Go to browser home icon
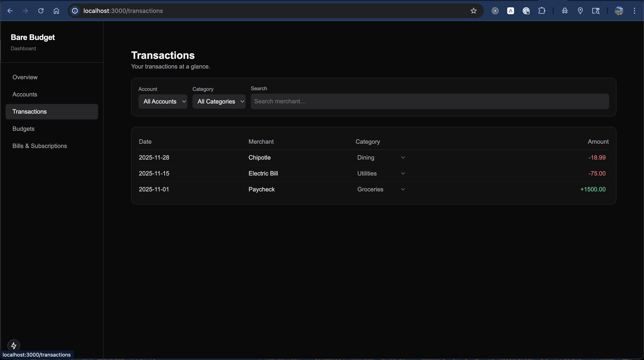The height and width of the screenshot is (360, 644). point(56,11)
